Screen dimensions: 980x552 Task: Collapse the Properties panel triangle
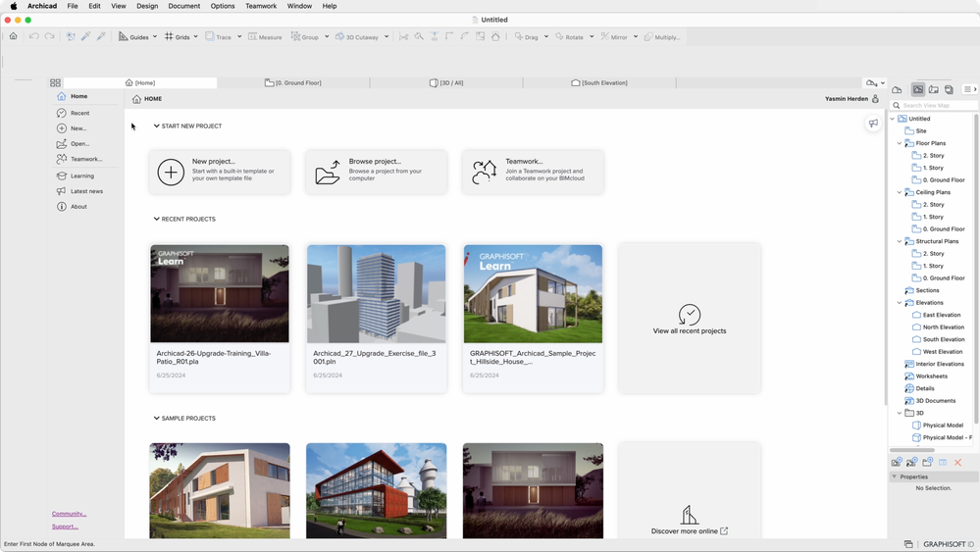pos(895,477)
